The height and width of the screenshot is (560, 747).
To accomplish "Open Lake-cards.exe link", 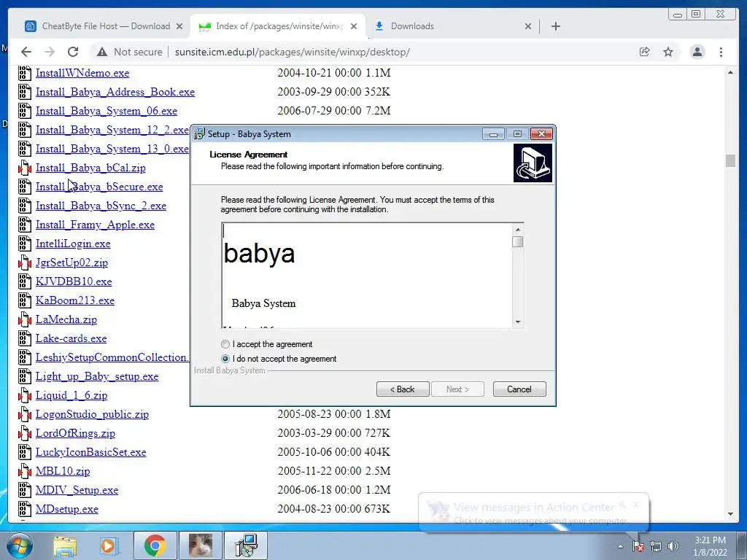I will click(x=71, y=338).
